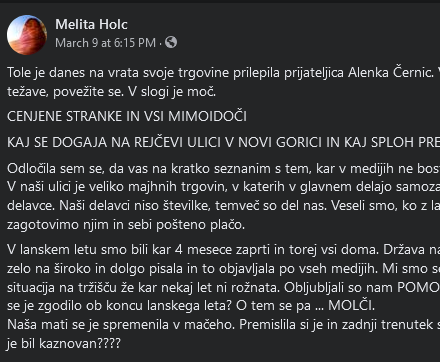Click the text zagotovimo njim in sebi pošteno plačo
This screenshot has height=362, width=440.
click(x=126, y=225)
